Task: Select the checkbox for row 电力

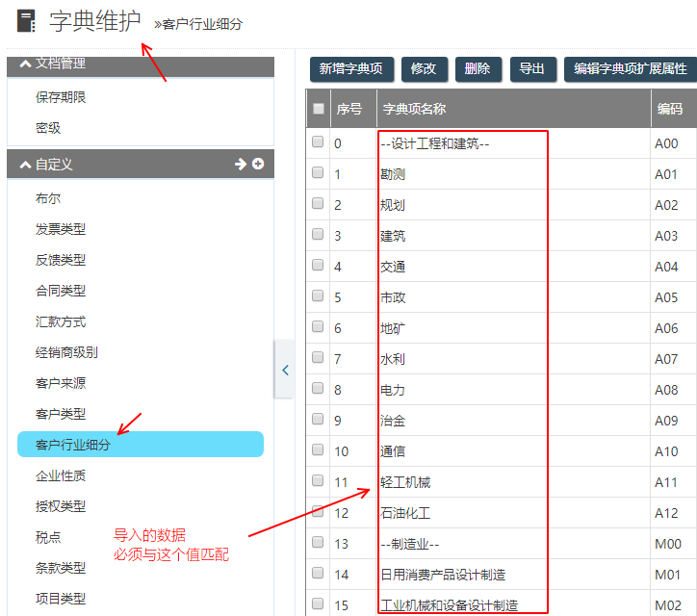Action: tap(318, 389)
